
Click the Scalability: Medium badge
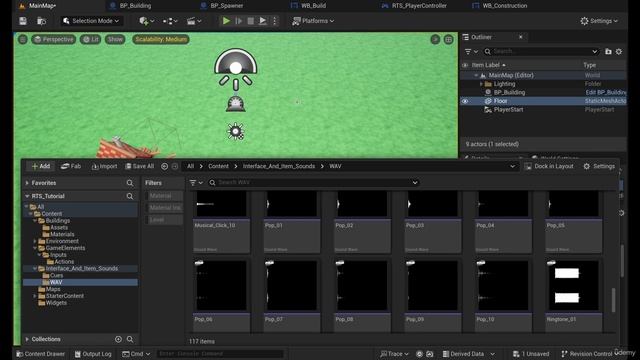(160, 39)
